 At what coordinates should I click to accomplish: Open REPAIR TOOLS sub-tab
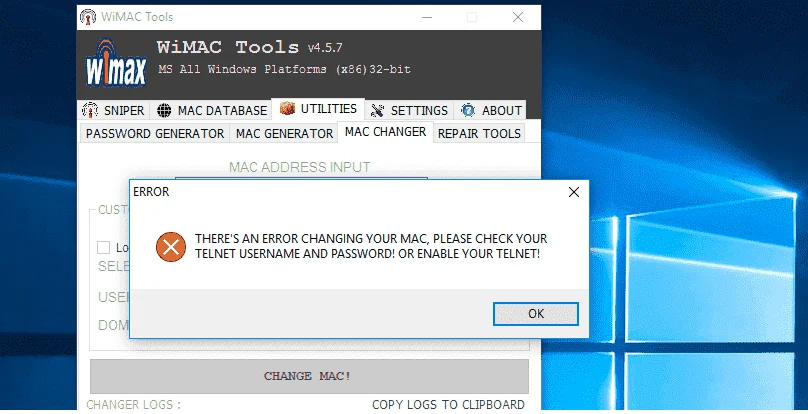pos(479,134)
